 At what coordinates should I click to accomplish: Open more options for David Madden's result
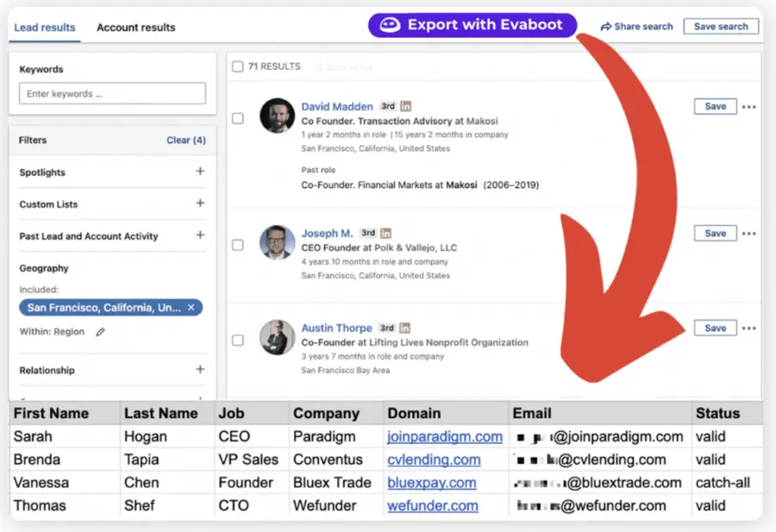[748, 106]
